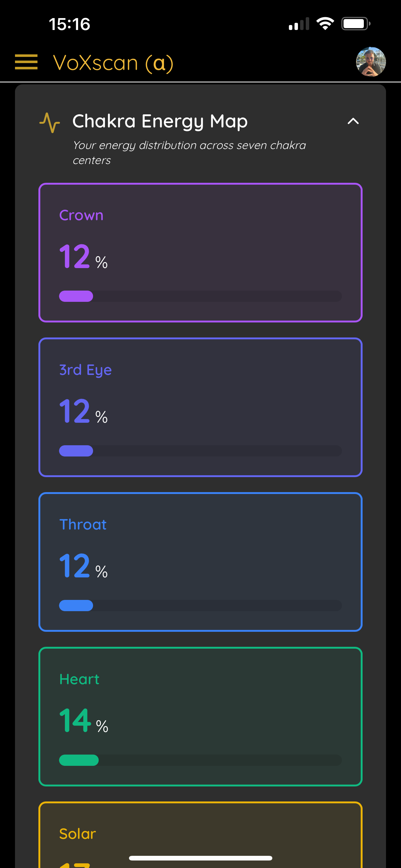401x868 pixels.
Task: Collapse the Chakra Energy Map section
Action: coord(353,121)
